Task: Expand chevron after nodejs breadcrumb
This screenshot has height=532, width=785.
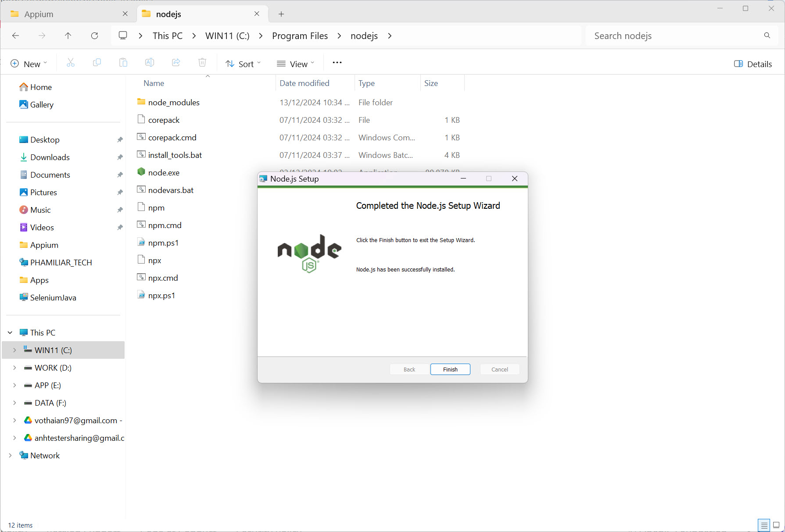Action: 390,36
